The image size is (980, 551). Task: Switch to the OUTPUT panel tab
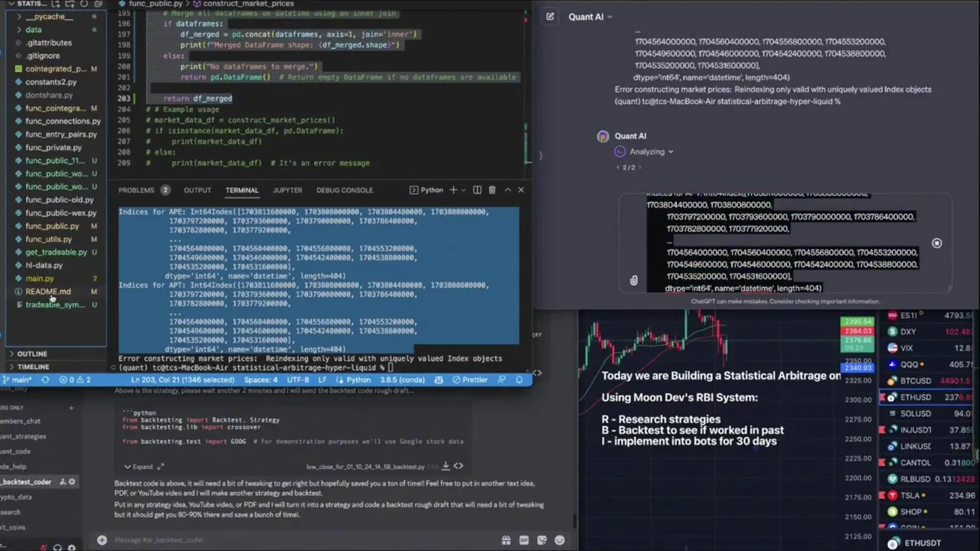pyautogui.click(x=197, y=190)
